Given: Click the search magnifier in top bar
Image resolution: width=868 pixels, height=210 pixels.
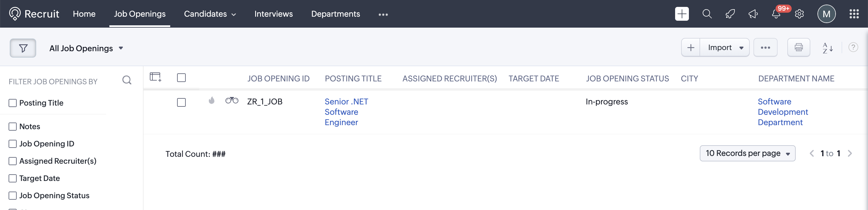Looking at the screenshot, I should (707, 14).
